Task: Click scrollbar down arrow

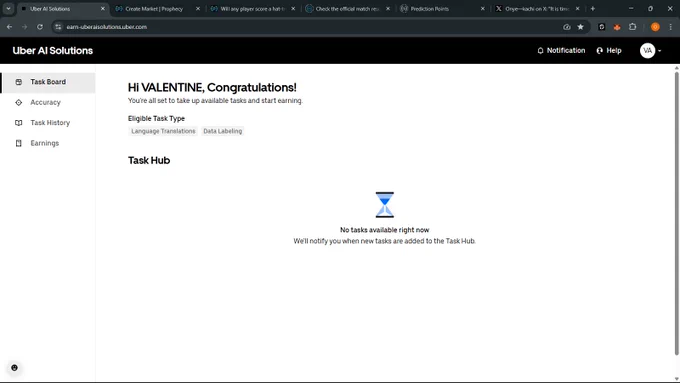Action: (677, 379)
